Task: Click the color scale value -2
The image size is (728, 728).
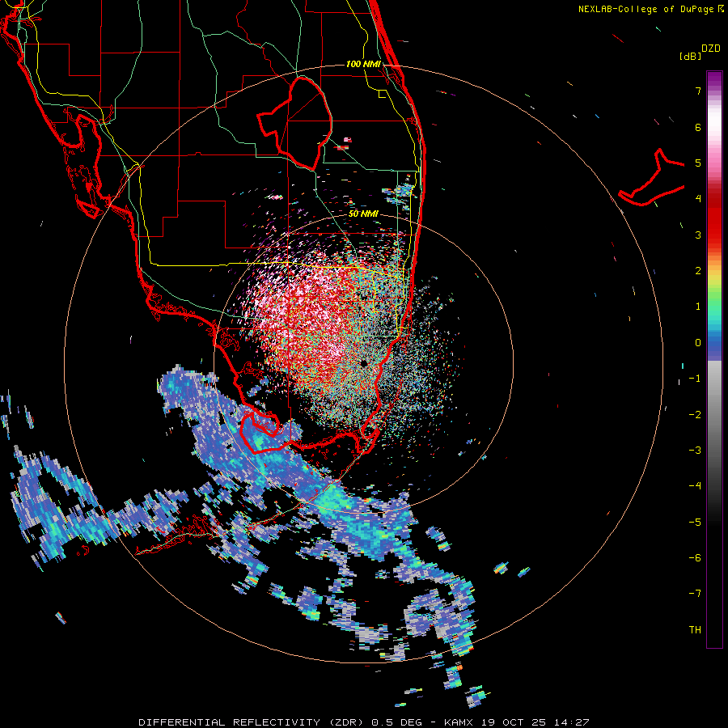Action: coord(695,415)
